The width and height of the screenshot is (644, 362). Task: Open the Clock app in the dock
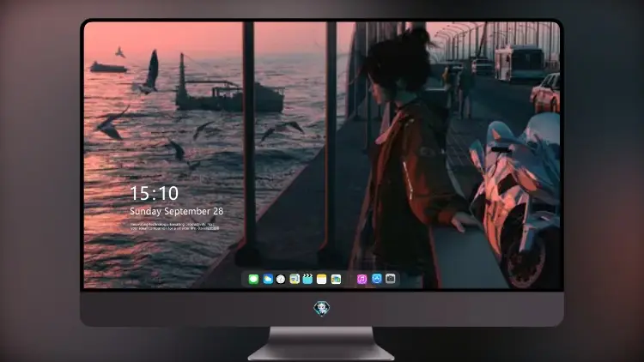(281, 279)
